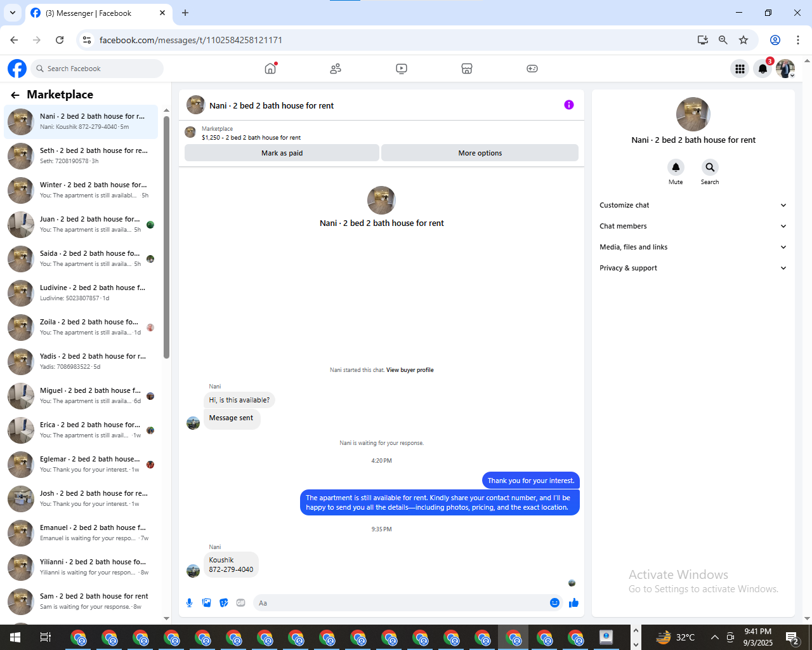Open Windows Start menu
The image size is (812, 650).
pyautogui.click(x=15, y=637)
